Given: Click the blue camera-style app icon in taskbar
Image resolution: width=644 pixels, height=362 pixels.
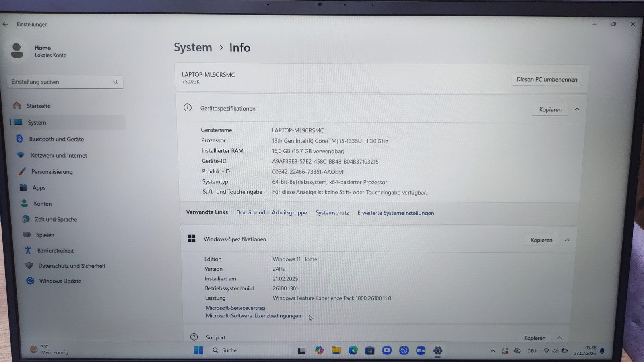Looking at the screenshot, I should pyautogui.click(x=421, y=351).
